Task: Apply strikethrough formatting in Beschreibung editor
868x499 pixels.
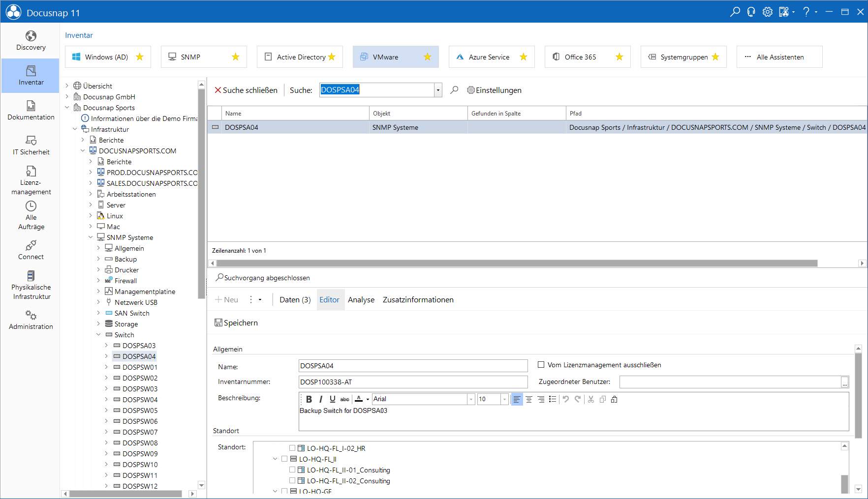Action: tap(345, 399)
